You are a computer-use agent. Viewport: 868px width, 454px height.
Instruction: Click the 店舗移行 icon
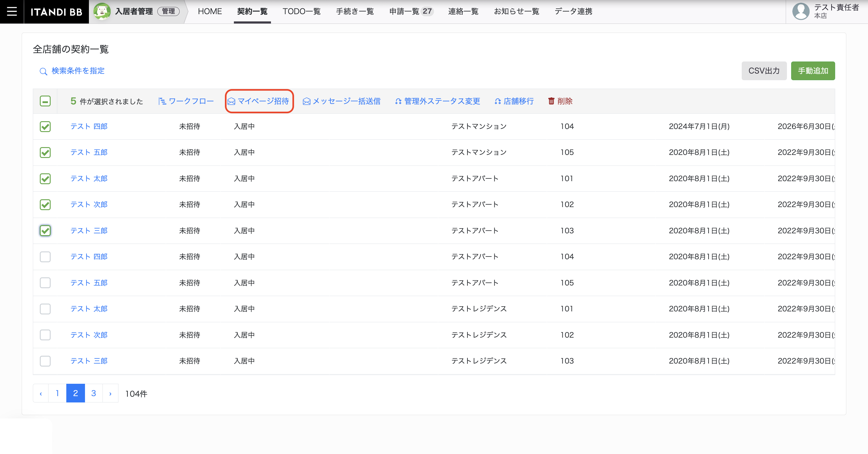pyautogui.click(x=498, y=102)
